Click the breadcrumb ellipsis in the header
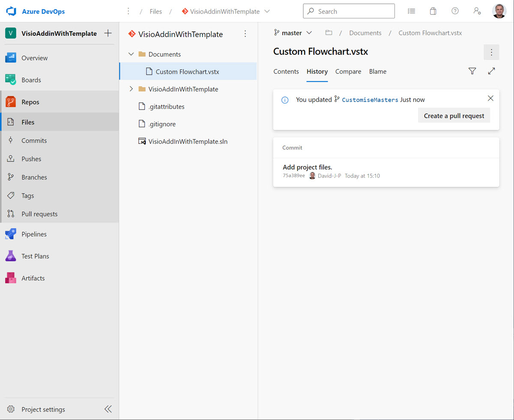Viewport: 514px width, 420px height. pyautogui.click(x=128, y=11)
